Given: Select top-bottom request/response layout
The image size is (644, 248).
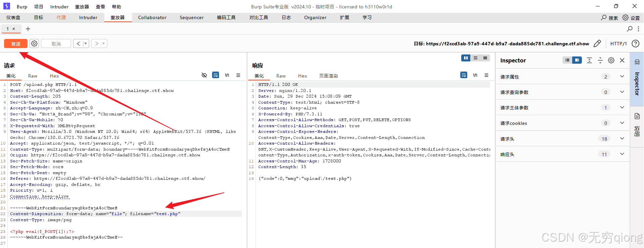Looking at the screenshot, I should click(476, 58).
